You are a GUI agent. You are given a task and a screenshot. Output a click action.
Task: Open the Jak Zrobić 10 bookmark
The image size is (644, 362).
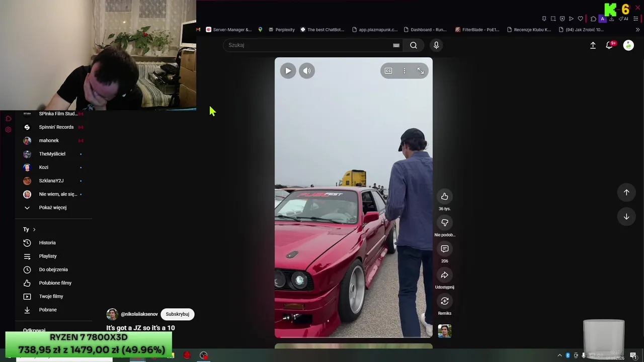pyautogui.click(x=581, y=30)
